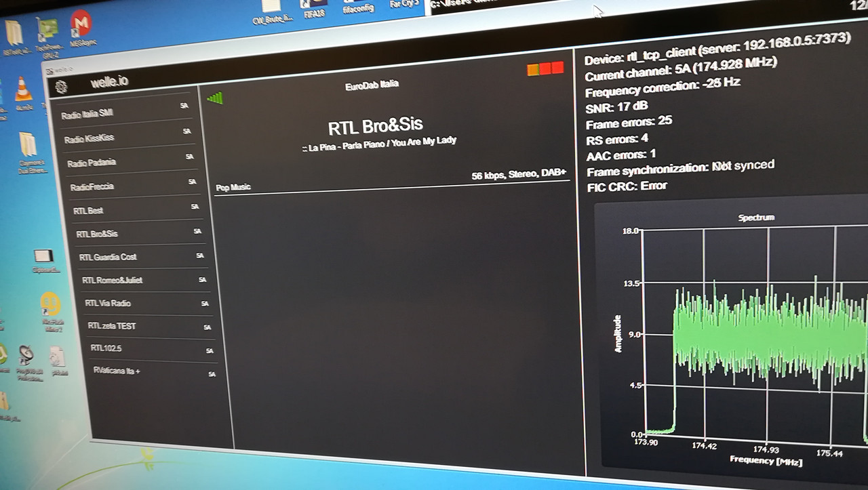Select RTL102.5 station
This screenshot has width=868, height=490.
click(x=152, y=349)
